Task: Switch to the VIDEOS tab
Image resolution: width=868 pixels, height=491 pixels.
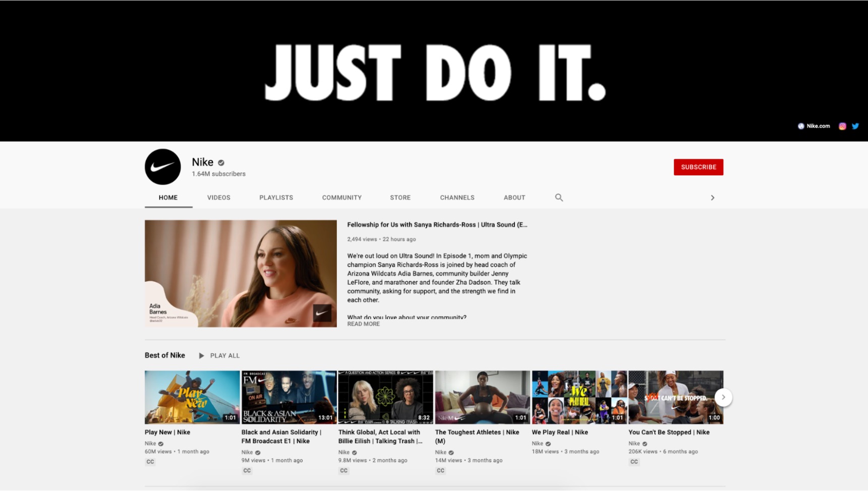Action: 219,198
